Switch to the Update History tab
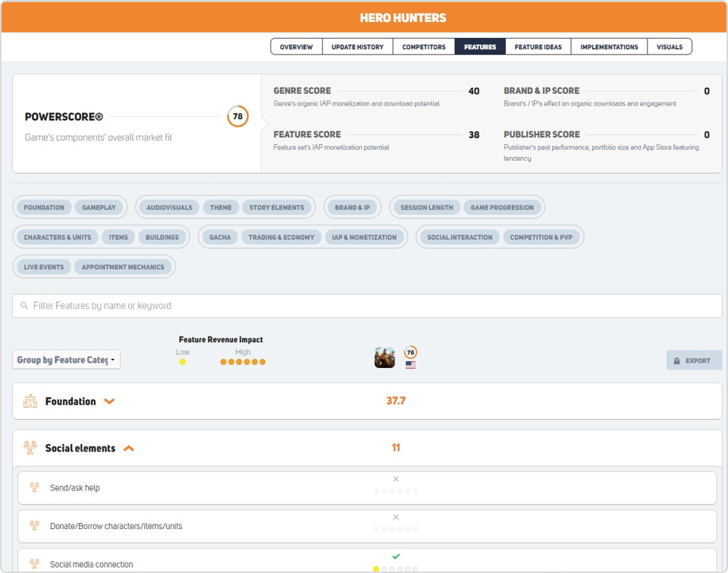Viewport: 728px width, 573px height. [x=357, y=47]
